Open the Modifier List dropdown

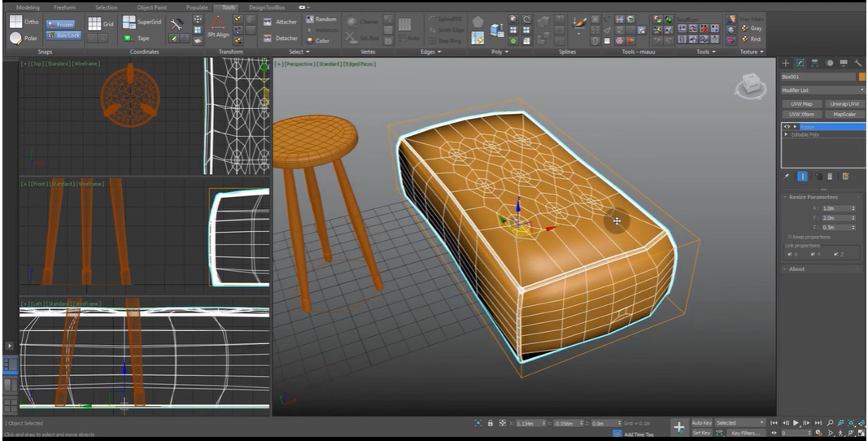pos(822,90)
